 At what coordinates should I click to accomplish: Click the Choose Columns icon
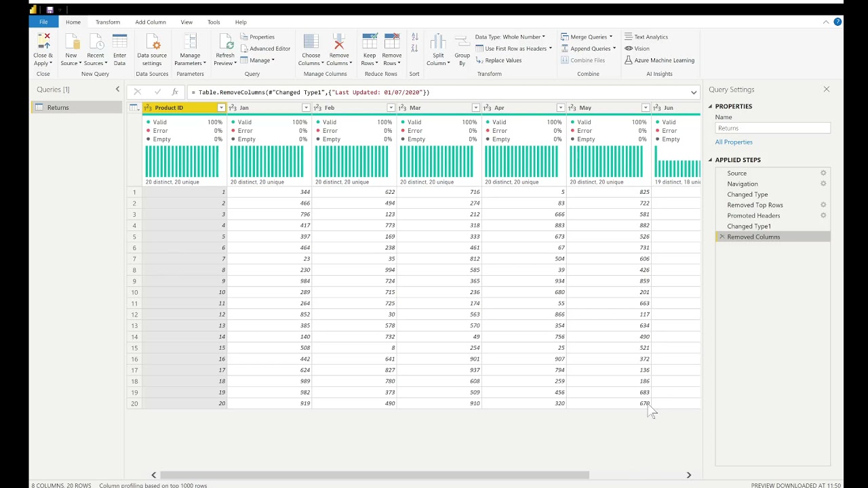[311, 41]
